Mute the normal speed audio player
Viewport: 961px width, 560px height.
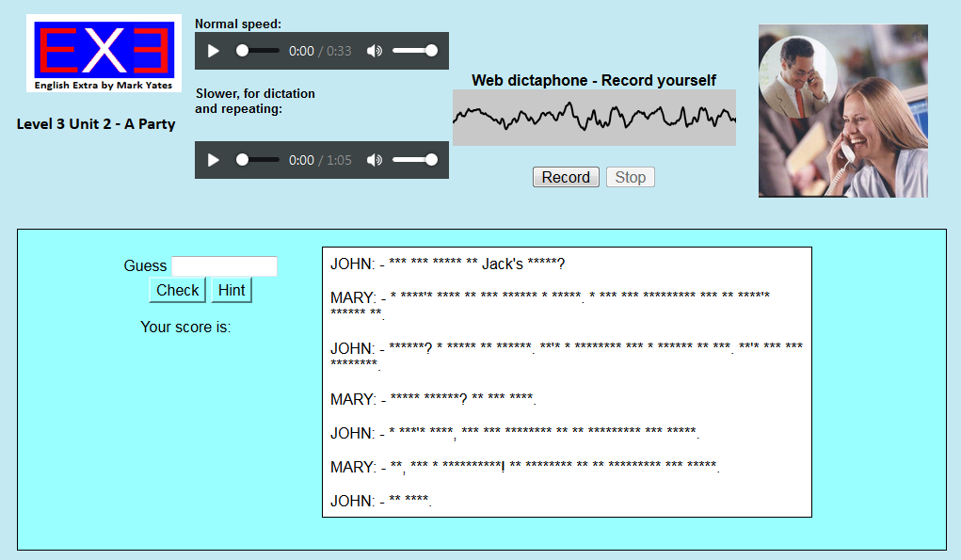375,51
